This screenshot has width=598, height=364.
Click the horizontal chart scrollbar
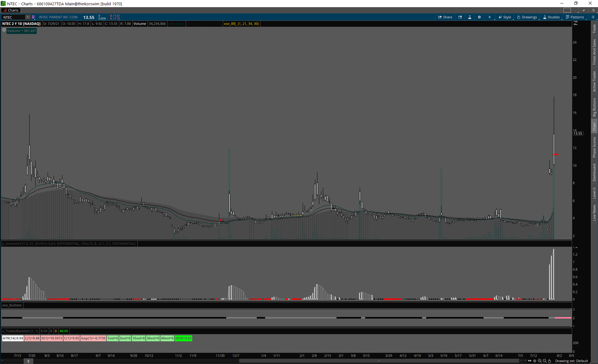[x=379, y=361]
